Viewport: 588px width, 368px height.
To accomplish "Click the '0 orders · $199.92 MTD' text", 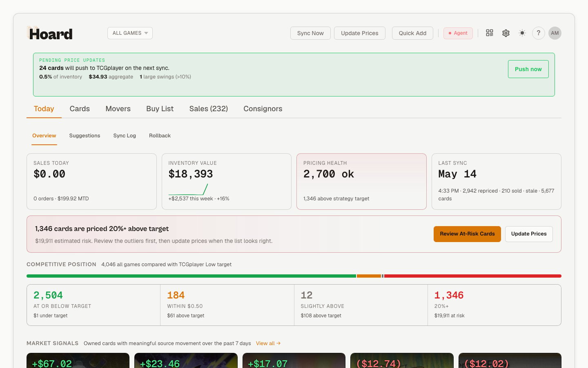I will pos(61,199).
